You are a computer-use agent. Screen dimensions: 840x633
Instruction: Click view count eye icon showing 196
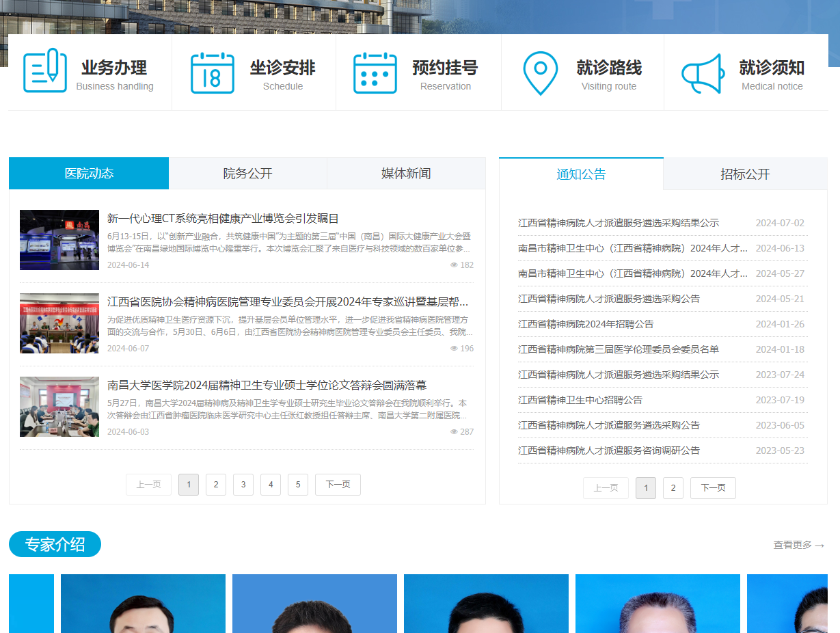coord(454,349)
